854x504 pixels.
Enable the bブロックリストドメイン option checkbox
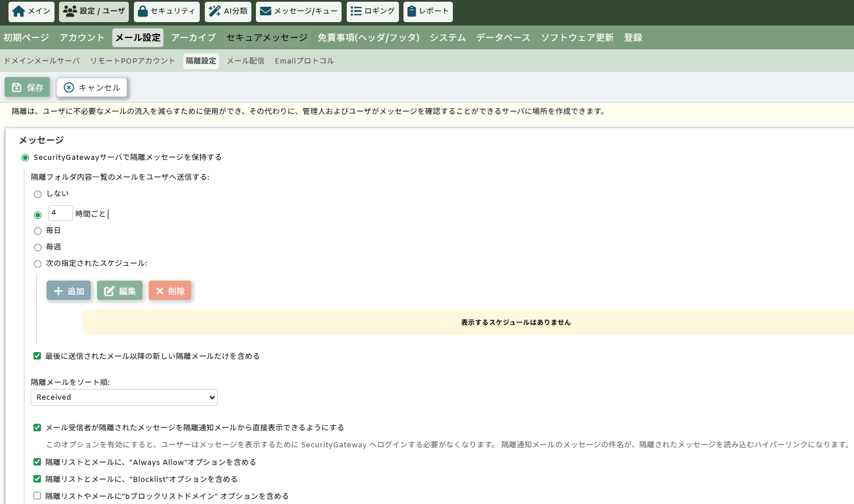tap(37, 495)
